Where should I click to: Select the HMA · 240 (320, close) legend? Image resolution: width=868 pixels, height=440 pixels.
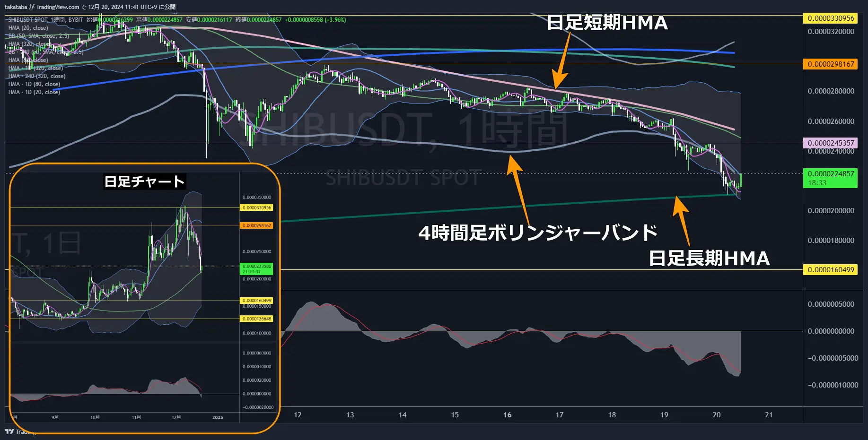pyautogui.click(x=36, y=76)
